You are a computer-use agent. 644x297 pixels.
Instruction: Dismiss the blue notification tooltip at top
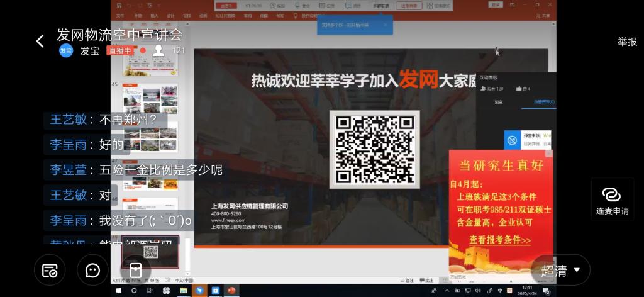tap(386, 25)
